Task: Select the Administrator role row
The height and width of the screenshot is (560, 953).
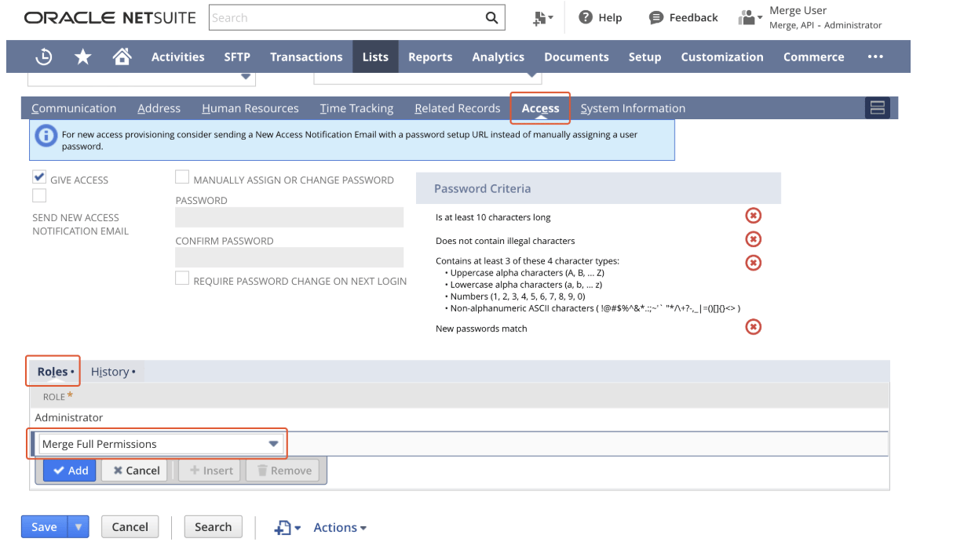Action: point(459,418)
